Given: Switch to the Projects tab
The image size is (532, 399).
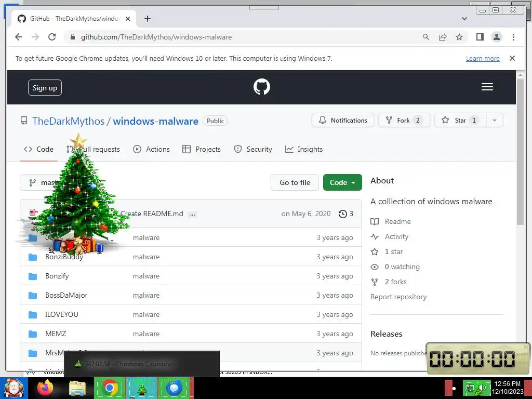Looking at the screenshot, I should [202, 149].
